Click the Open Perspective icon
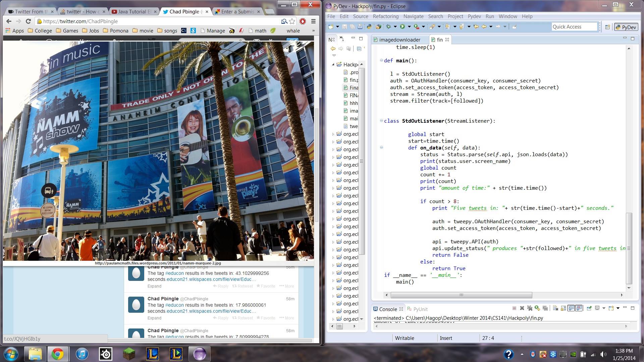 point(607,27)
